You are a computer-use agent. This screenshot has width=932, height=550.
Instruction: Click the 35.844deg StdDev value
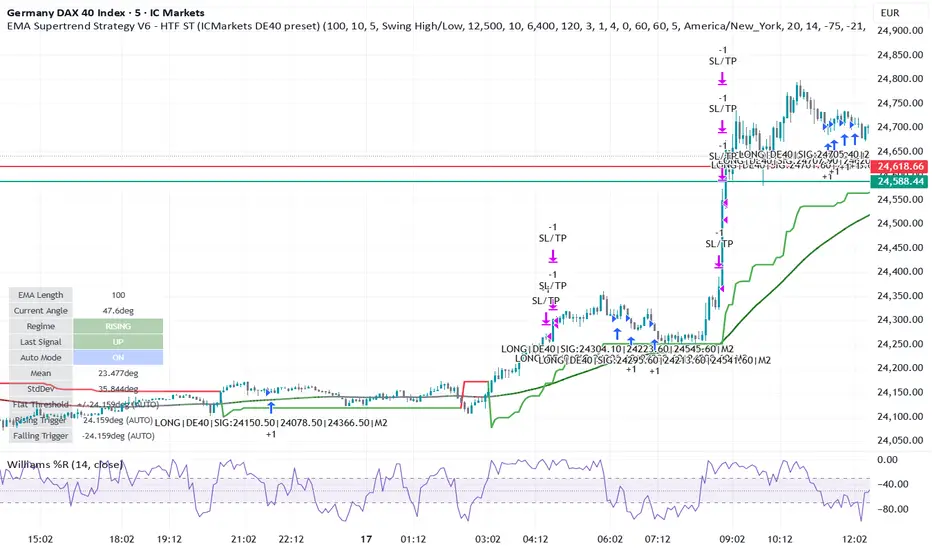coord(118,389)
